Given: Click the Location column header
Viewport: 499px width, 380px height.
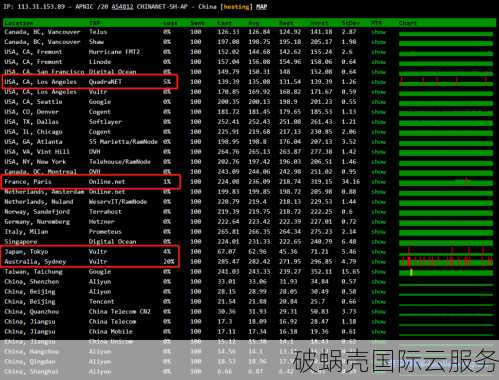Looking at the screenshot, I should (19, 23).
